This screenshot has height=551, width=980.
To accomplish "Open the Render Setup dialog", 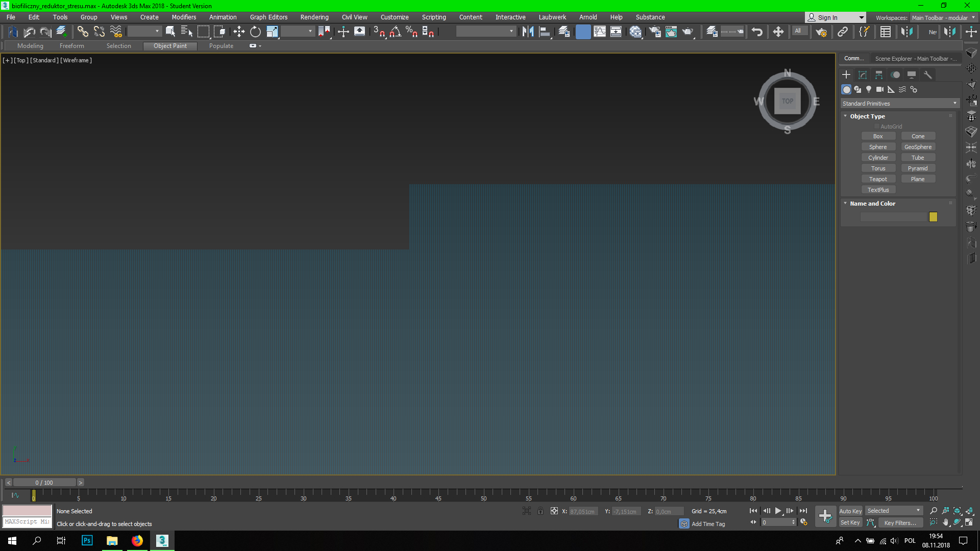I will [x=655, y=32].
